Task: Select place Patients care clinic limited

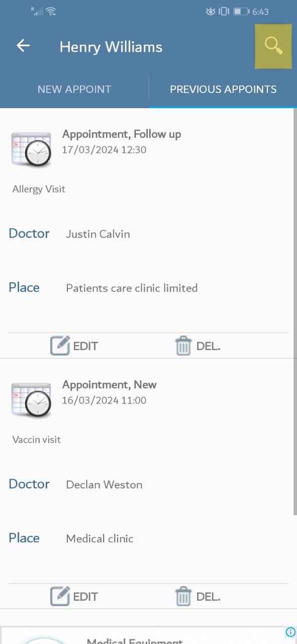Action: 132,288
